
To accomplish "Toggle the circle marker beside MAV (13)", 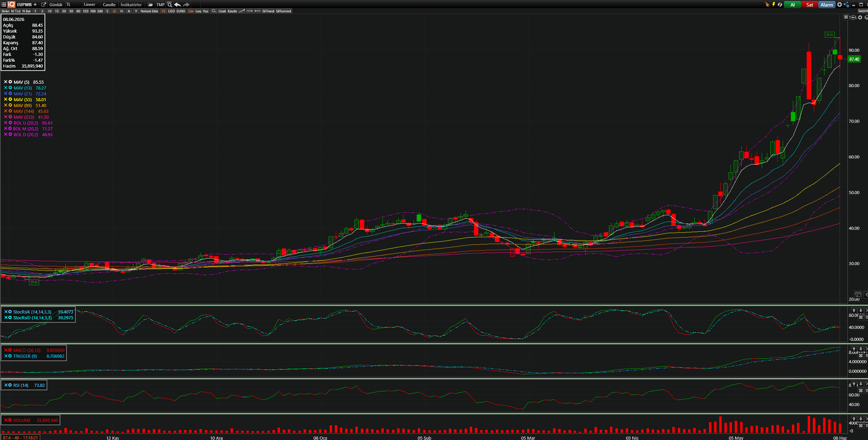I will tap(10, 88).
